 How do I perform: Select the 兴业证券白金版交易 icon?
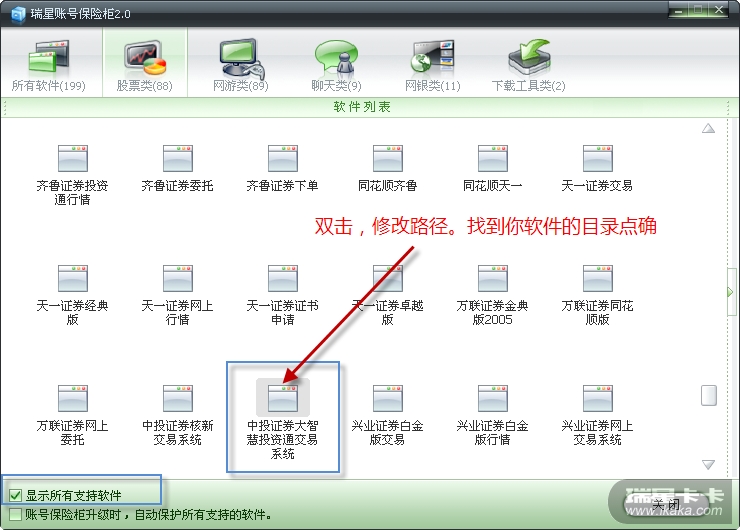387,398
